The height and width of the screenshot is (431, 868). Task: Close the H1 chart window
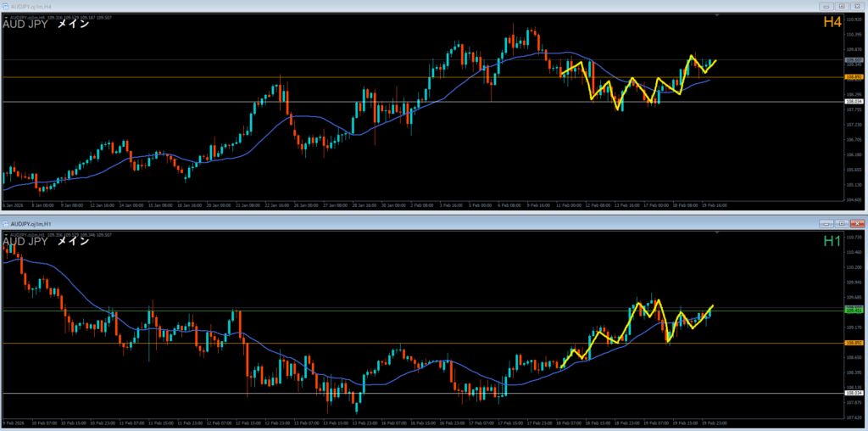pos(855,223)
